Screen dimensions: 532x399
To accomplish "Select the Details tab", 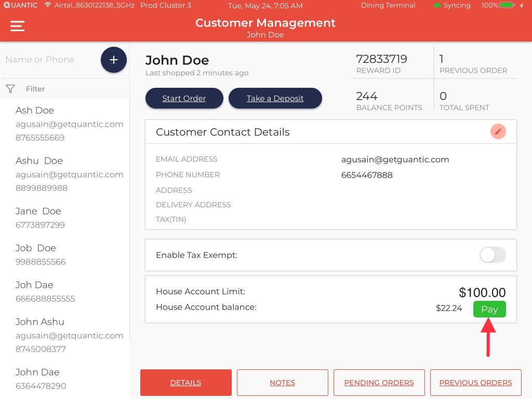I will (185, 383).
